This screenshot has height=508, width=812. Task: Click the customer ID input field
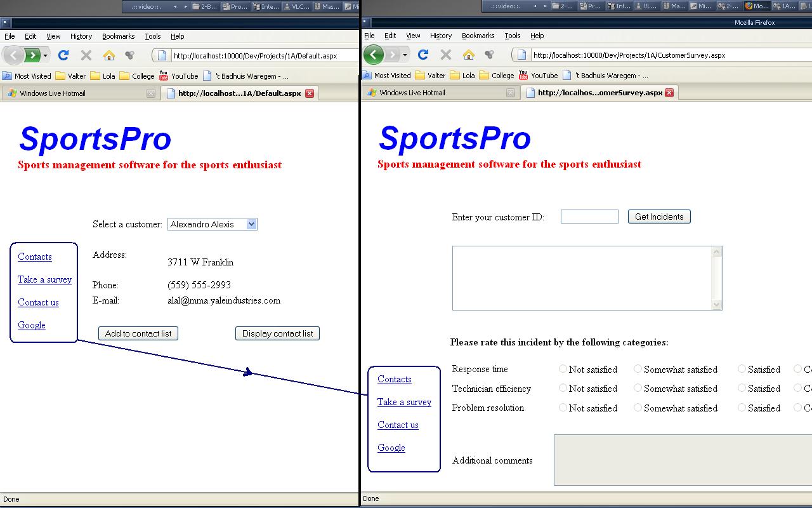click(589, 217)
